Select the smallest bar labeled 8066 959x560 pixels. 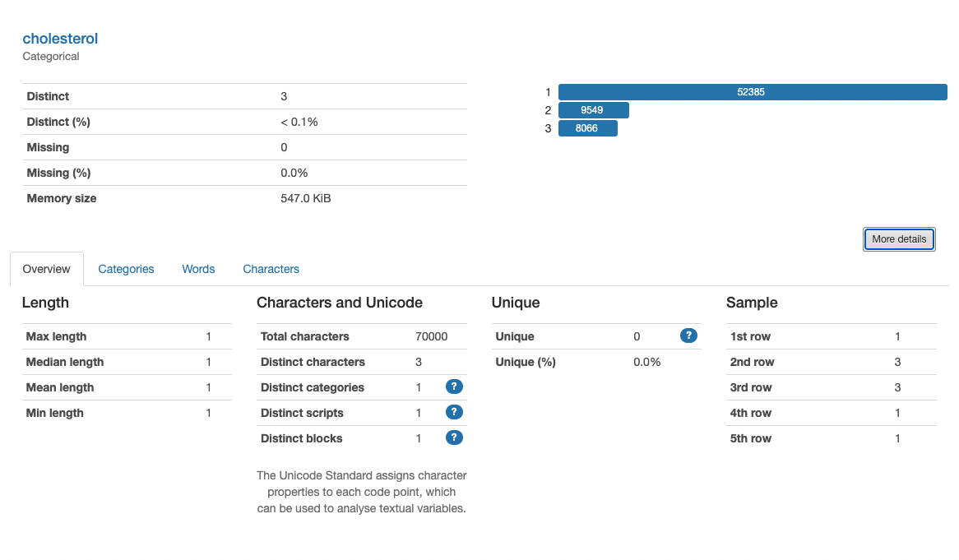[x=588, y=127]
